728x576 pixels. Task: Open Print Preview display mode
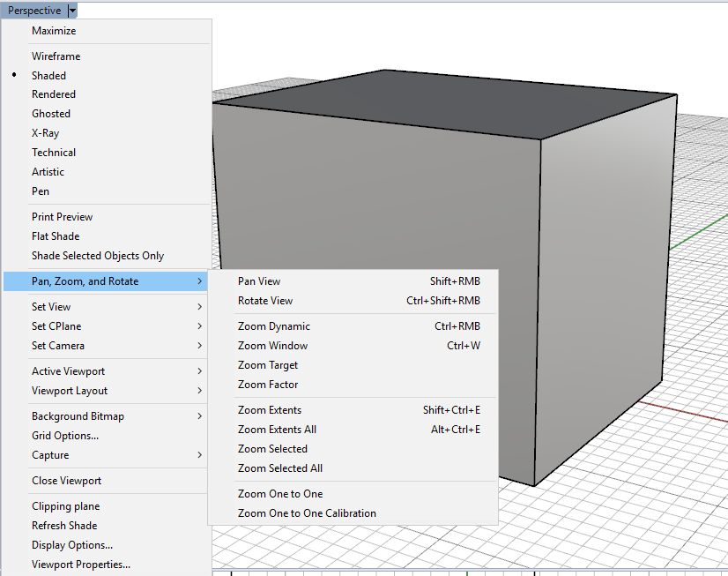point(107,217)
